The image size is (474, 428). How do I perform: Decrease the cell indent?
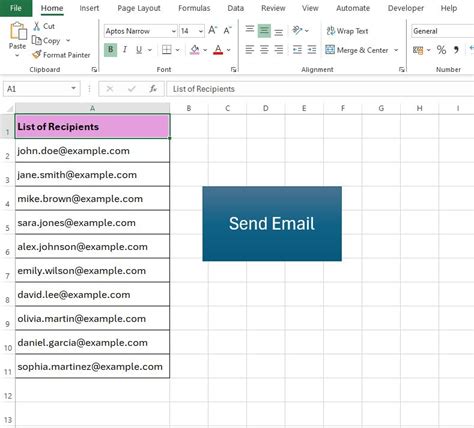click(297, 50)
